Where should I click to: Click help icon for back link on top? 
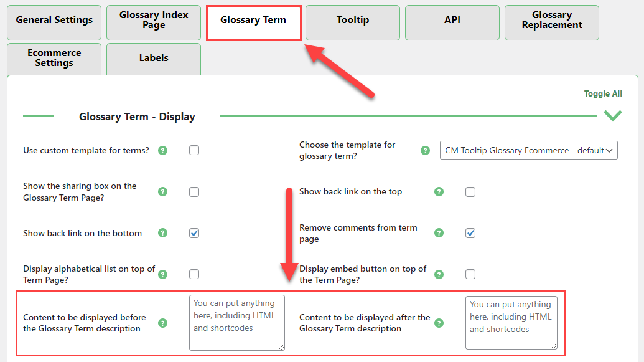[x=439, y=192]
